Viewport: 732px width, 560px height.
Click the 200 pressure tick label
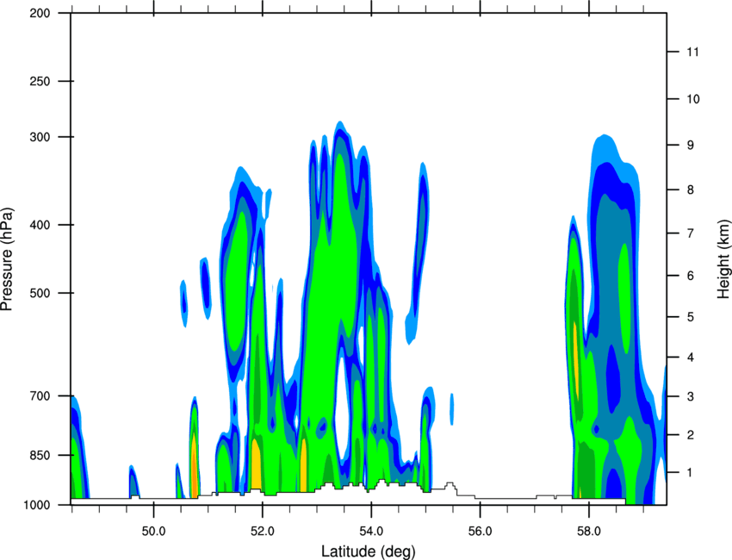click(40, 13)
